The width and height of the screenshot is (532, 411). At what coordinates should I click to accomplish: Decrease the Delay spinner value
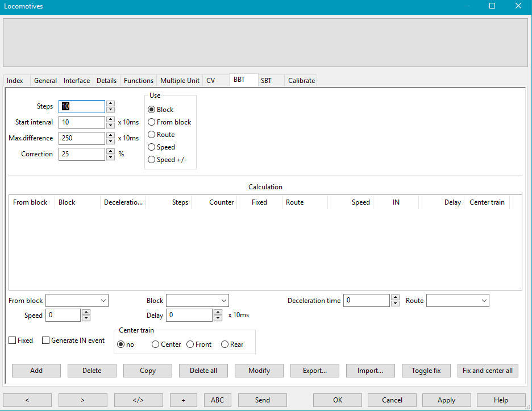point(218,318)
